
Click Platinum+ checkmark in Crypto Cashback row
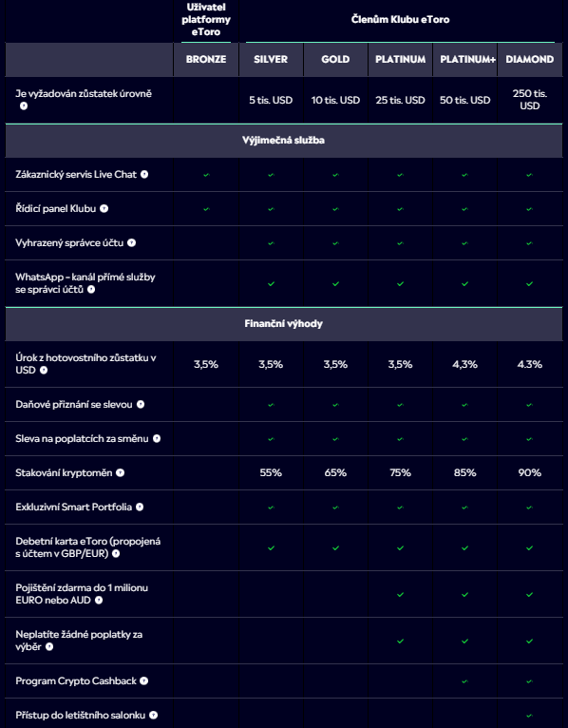(465, 681)
